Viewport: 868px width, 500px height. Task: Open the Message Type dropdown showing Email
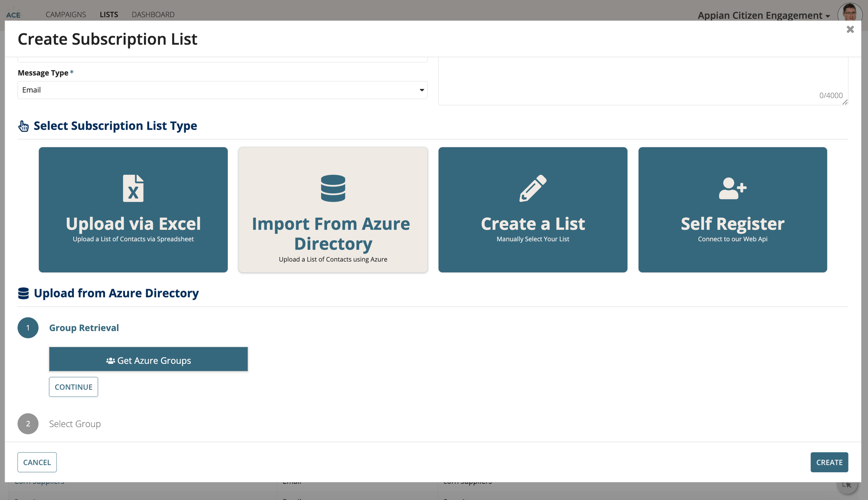coord(223,90)
